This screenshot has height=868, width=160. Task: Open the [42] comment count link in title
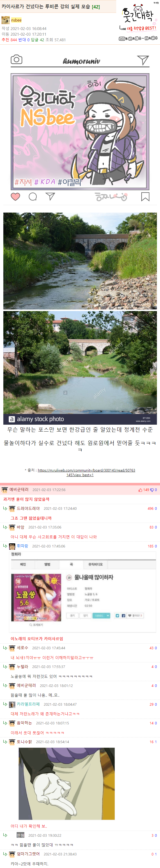point(96,7)
